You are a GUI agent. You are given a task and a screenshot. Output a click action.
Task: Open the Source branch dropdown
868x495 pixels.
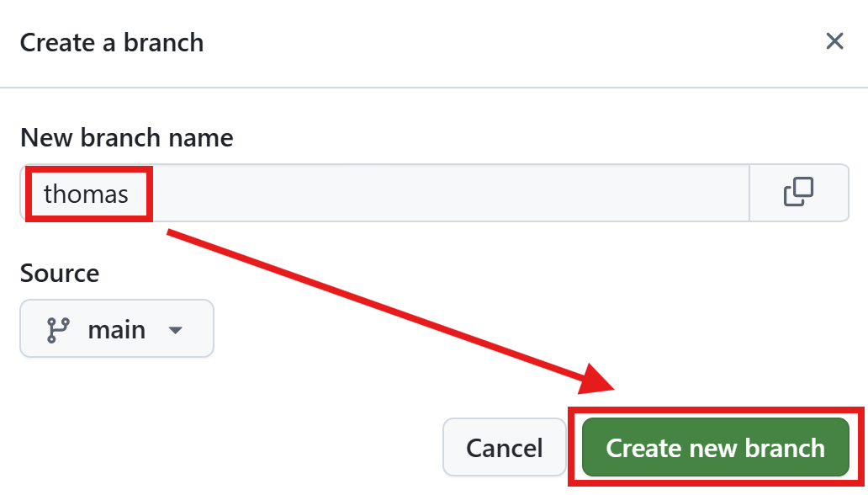[x=117, y=329]
